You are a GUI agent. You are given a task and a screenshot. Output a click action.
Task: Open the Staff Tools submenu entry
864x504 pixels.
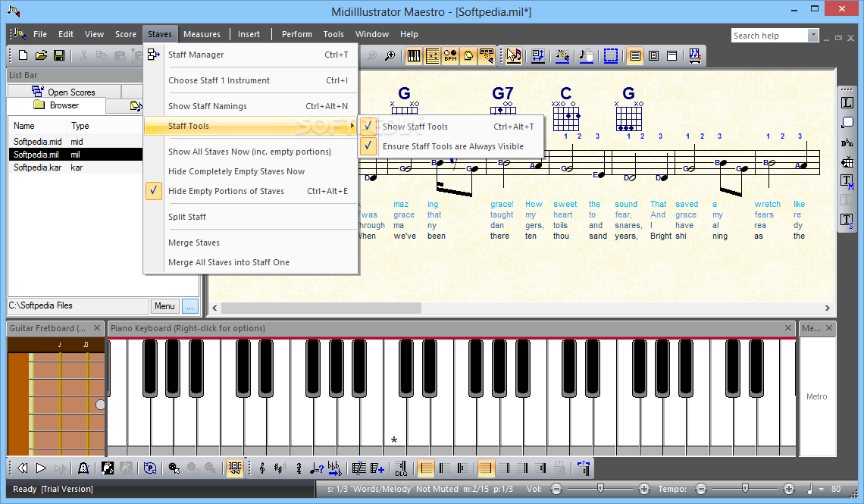pos(251,126)
